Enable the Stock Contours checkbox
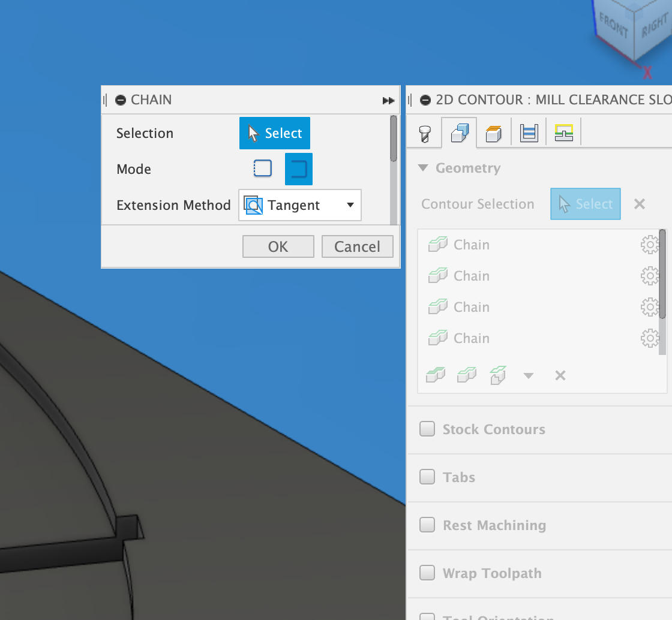672x620 pixels. (427, 429)
